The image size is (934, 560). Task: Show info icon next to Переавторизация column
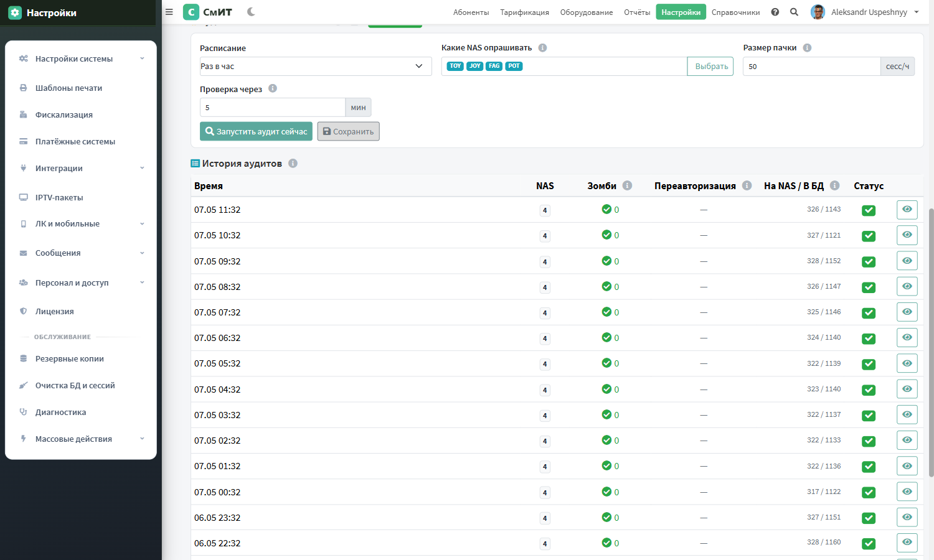click(747, 185)
